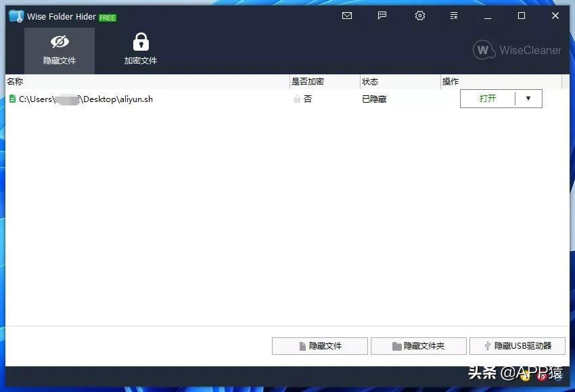Switch to the 加密文件 tab
The height and width of the screenshot is (392, 575).
pos(141,50)
